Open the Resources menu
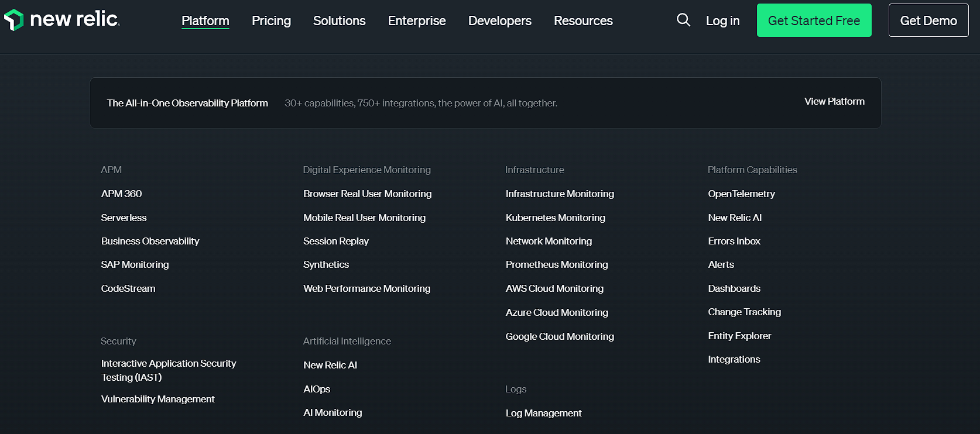 [x=583, y=20]
